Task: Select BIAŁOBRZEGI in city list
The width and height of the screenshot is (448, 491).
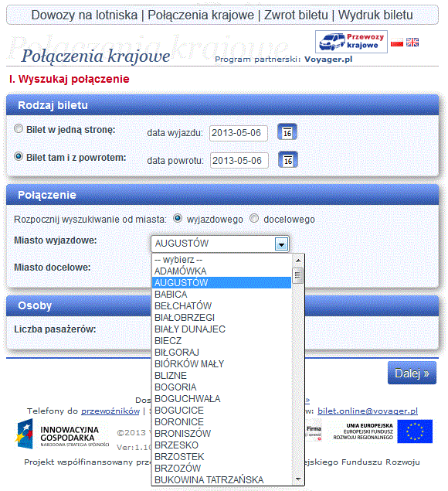Action: (x=222, y=318)
